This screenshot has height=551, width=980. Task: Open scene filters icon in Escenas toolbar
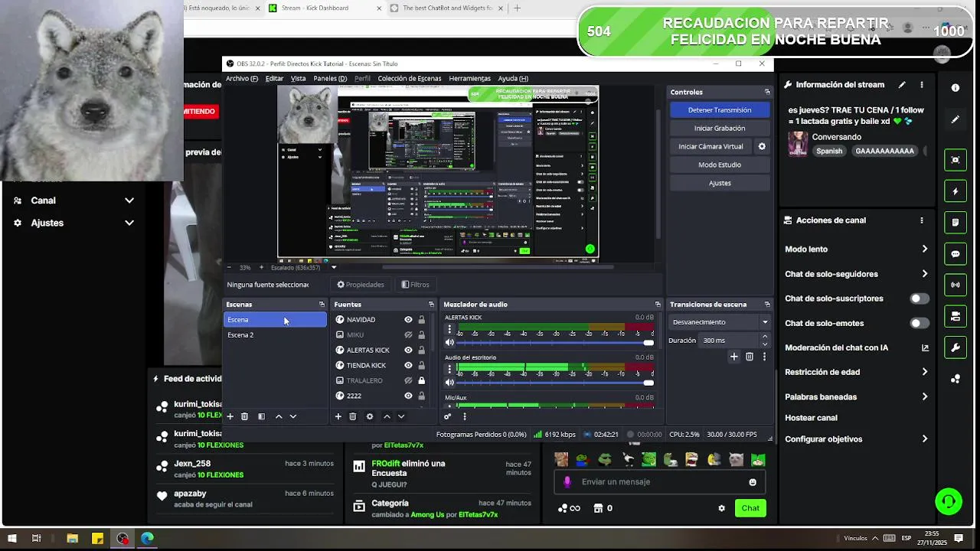(x=261, y=416)
